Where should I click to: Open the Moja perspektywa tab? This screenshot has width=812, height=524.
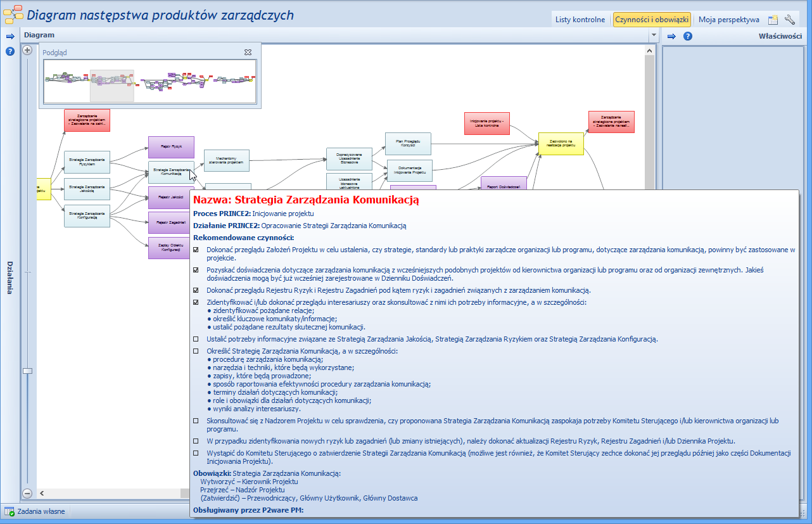(729, 20)
